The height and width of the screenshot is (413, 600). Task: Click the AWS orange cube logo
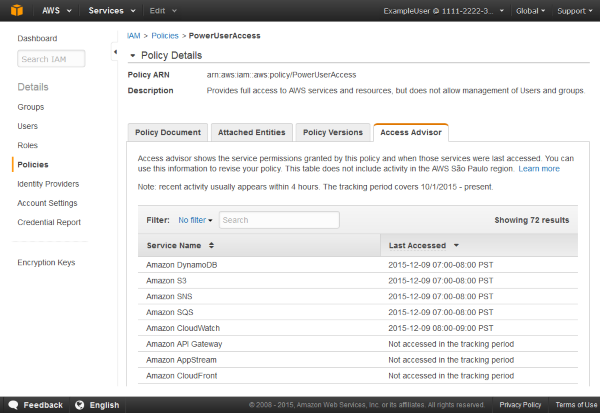click(x=17, y=10)
